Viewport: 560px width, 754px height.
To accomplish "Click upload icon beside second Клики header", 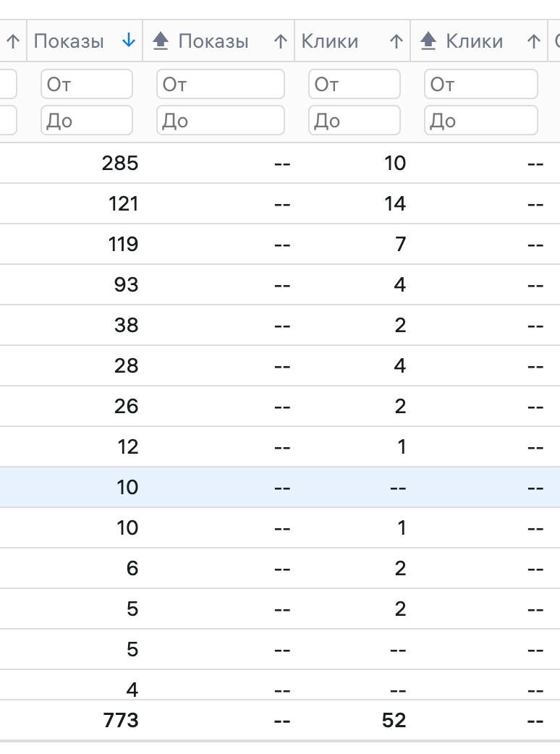I will click(428, 41).
